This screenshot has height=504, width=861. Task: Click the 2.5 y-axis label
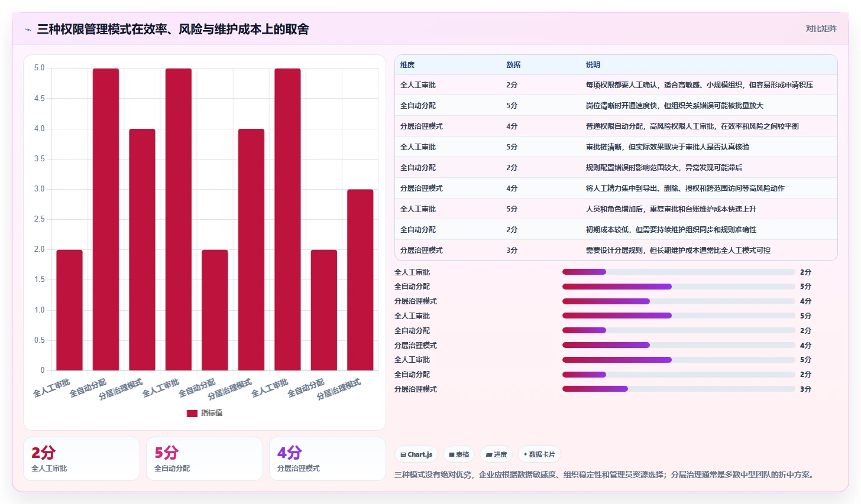click(39, 219)
